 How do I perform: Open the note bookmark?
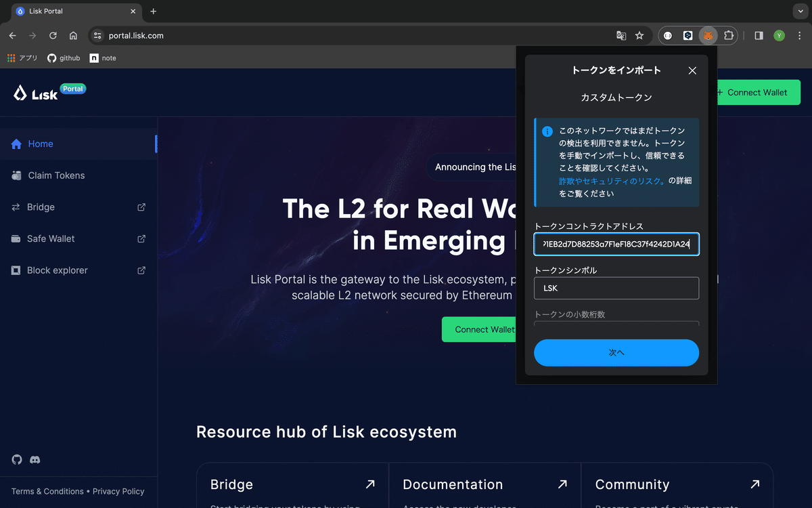(x=103, y=58)
